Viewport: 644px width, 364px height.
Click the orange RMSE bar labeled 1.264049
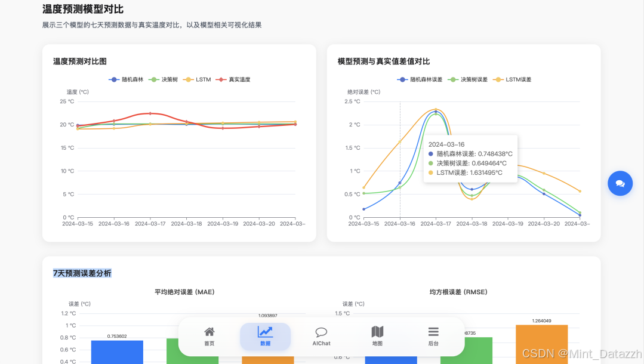[542, 344]
